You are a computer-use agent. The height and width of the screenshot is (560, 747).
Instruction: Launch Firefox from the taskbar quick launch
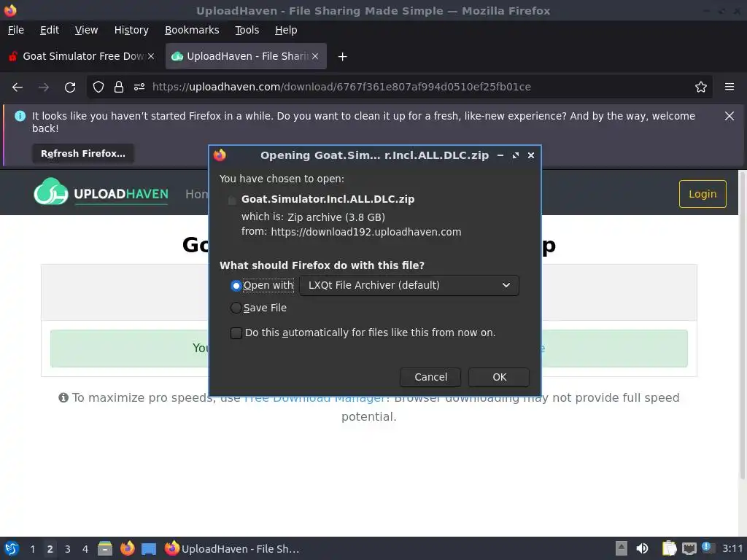[127, 548]
